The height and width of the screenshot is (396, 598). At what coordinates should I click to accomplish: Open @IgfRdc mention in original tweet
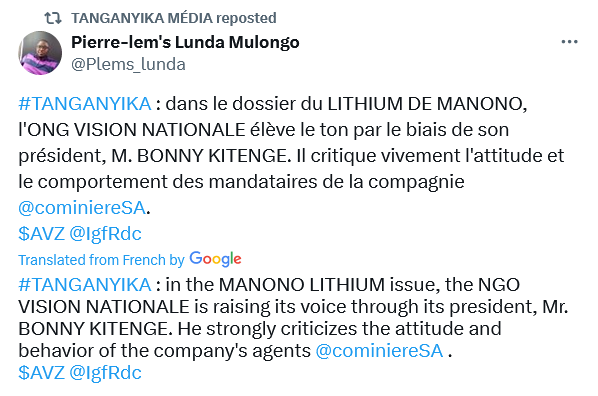(105, 233)
